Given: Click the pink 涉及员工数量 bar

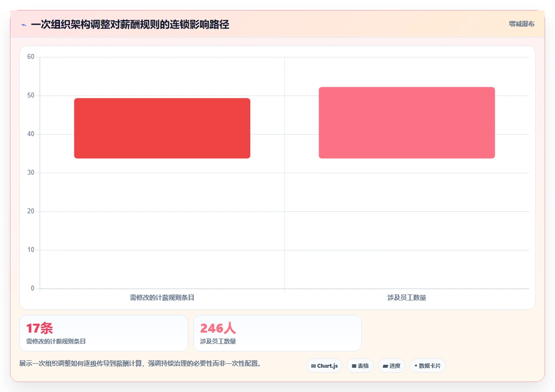Looking at the screenshot, I should pos(407,123).
